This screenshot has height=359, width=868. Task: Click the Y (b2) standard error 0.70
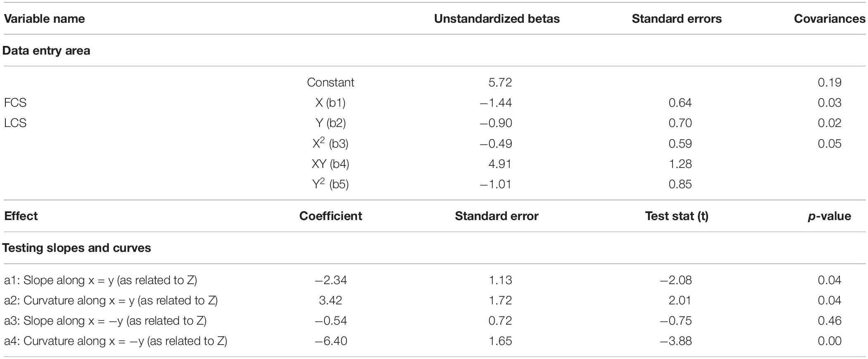(x=680, y=123)
